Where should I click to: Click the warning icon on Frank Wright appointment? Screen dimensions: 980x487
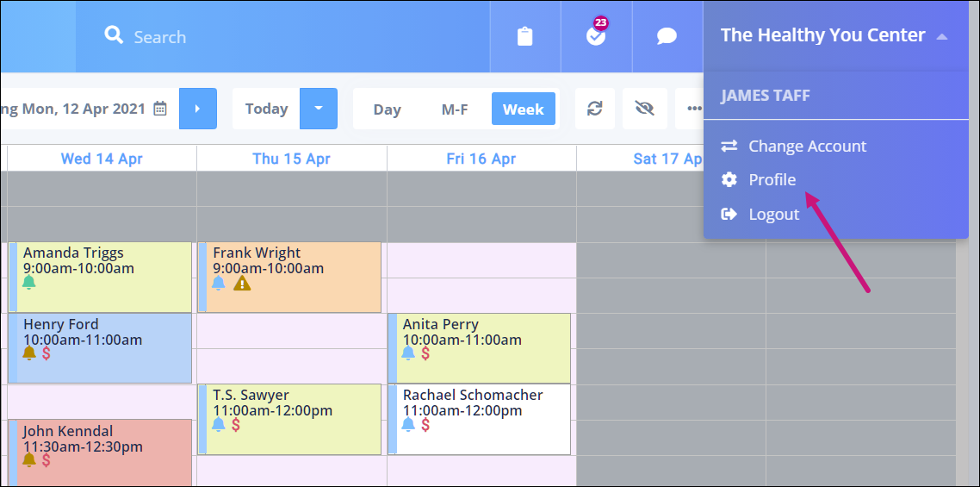[242, 283]
